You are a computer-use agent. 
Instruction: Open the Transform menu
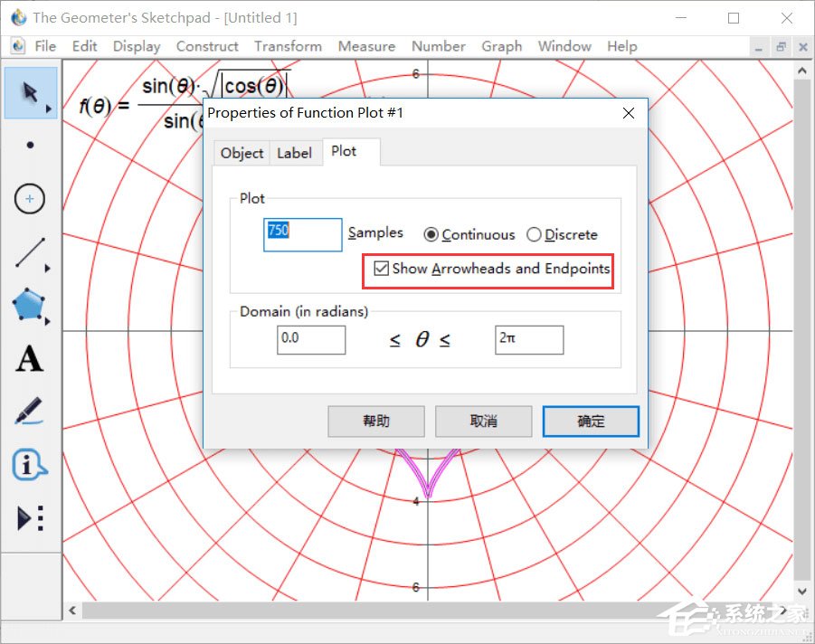click(x=288, y=46)
